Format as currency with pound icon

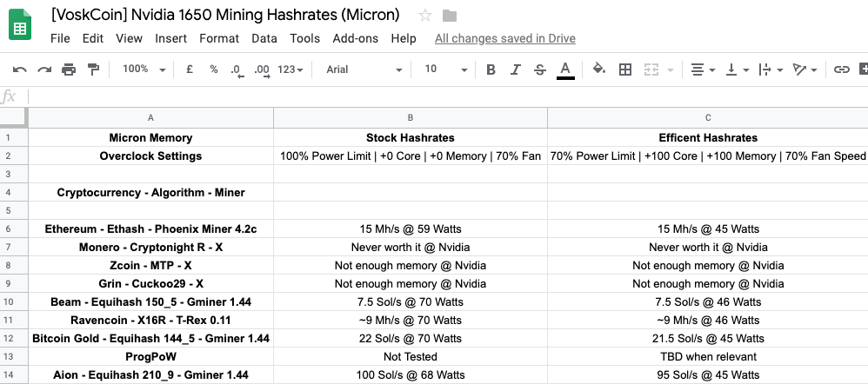(x=190, y=70)
